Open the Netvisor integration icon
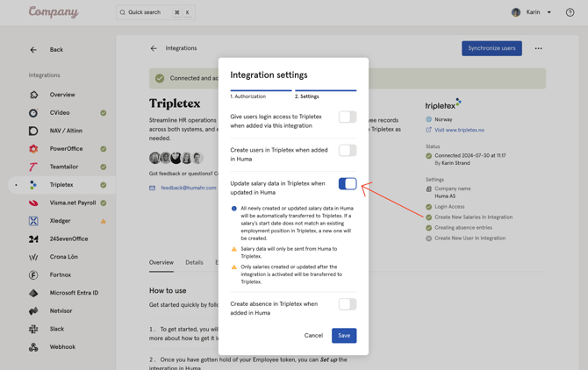This screenshot has height=370, width=588. [33, 311]
